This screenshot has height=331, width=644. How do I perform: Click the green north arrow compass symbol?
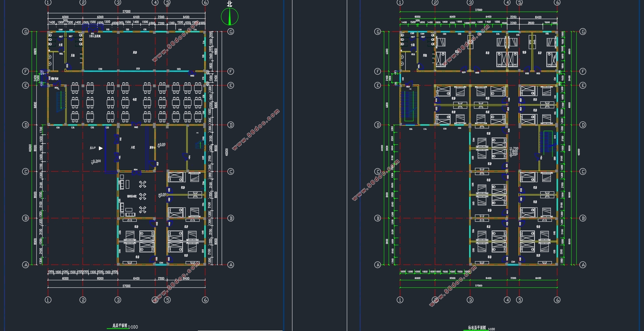coord(230,17)
